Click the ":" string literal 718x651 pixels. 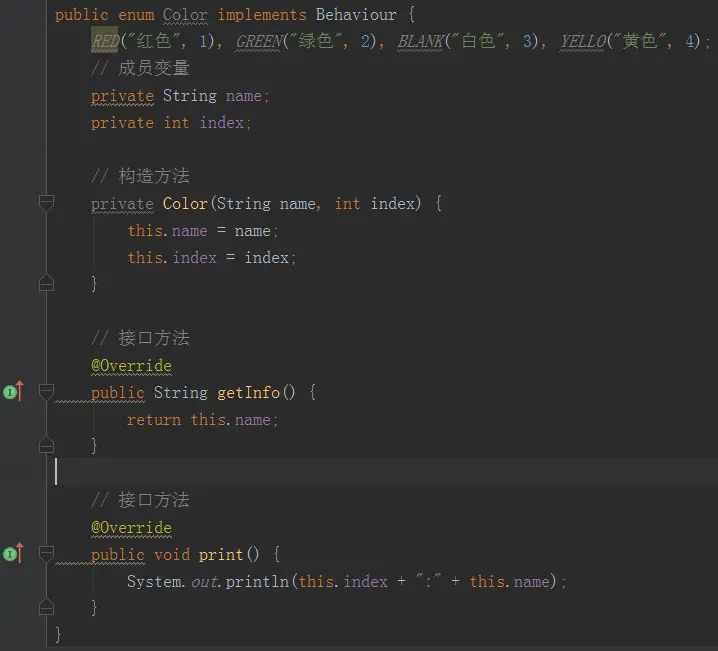[428, 581]
